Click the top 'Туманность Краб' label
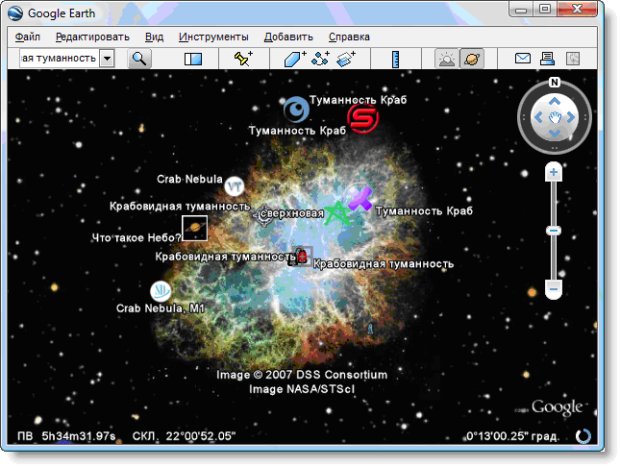The width and height of the screenshot is (620, 467). point(358,100)
